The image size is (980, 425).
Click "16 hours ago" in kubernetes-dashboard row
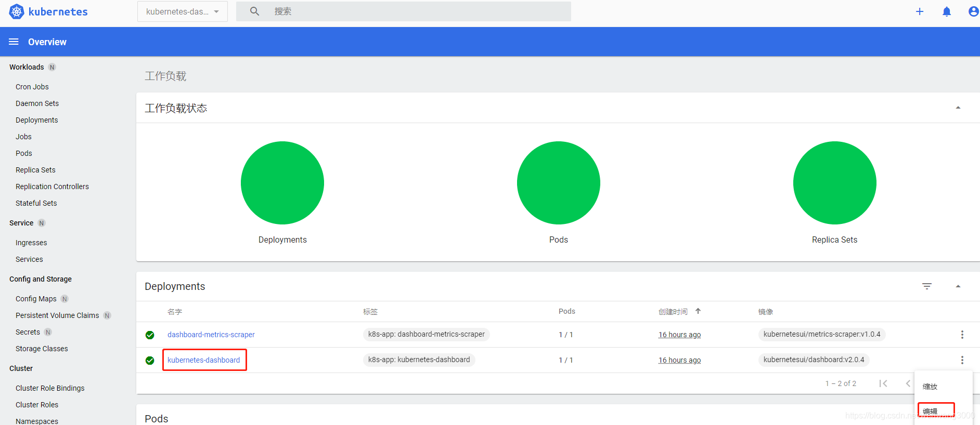[x=679, y=360]
